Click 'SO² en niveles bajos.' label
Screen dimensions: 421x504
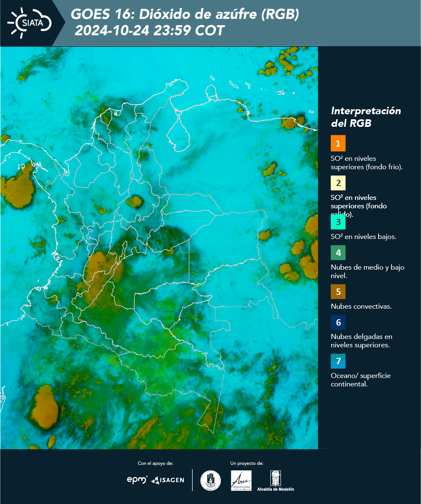click(363, 236)
